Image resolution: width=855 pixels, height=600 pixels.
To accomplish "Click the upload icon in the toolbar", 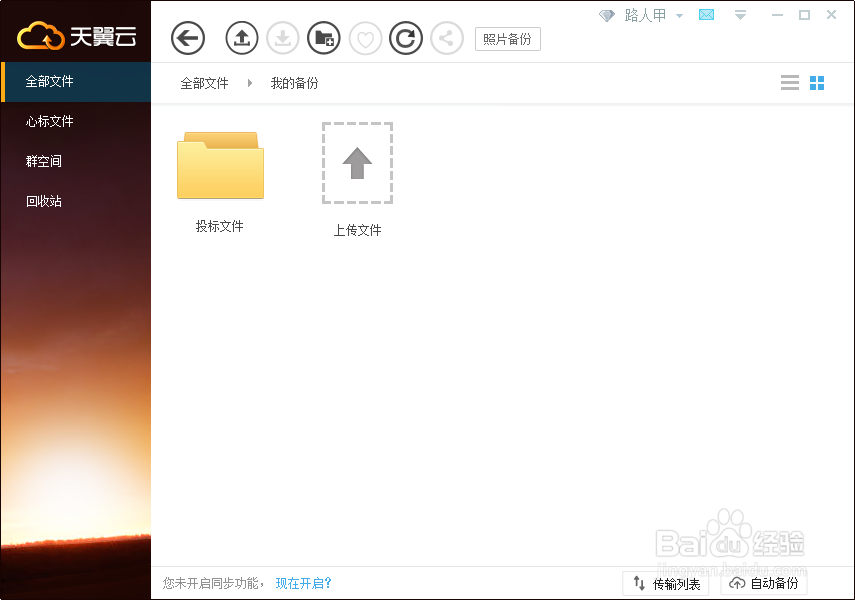I will [x=241, y=37].
